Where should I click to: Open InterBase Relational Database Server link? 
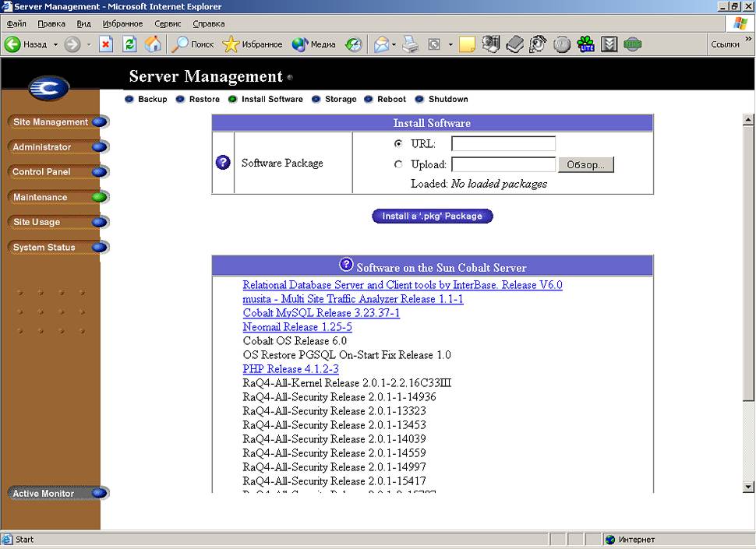403,284
